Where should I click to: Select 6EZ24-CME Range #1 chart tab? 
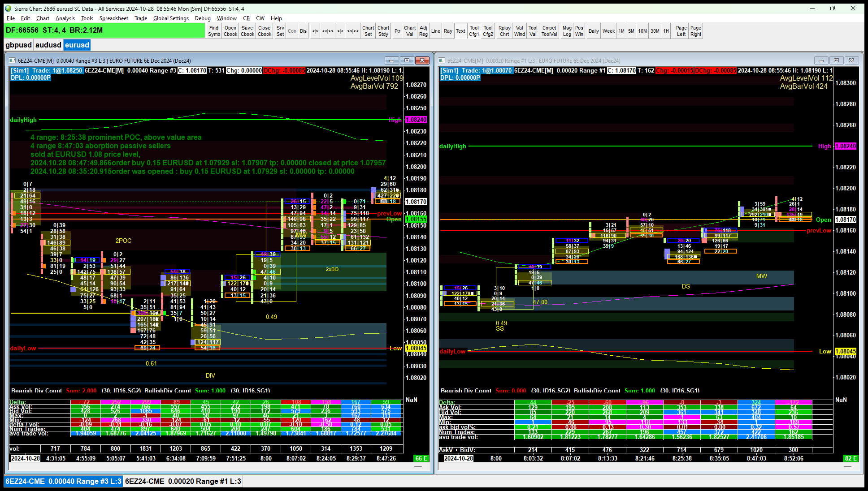click(183, 481)
